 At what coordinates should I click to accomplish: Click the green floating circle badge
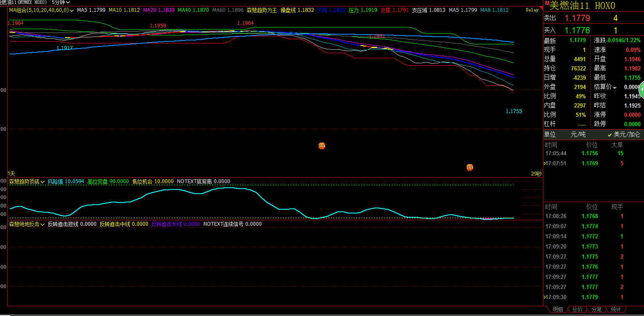pyautogui.click(x=642, y=90)
